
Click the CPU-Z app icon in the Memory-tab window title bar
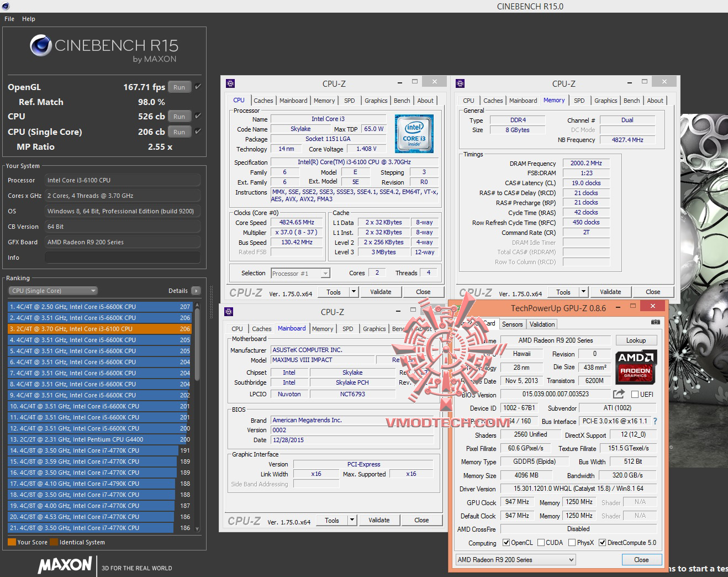click(x=460, y=83)
